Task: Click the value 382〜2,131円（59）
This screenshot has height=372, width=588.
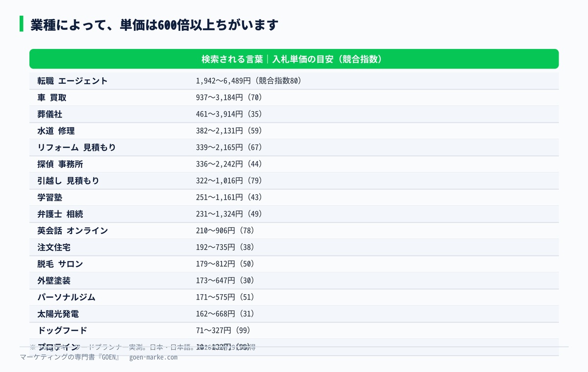Action: (229, 131)
